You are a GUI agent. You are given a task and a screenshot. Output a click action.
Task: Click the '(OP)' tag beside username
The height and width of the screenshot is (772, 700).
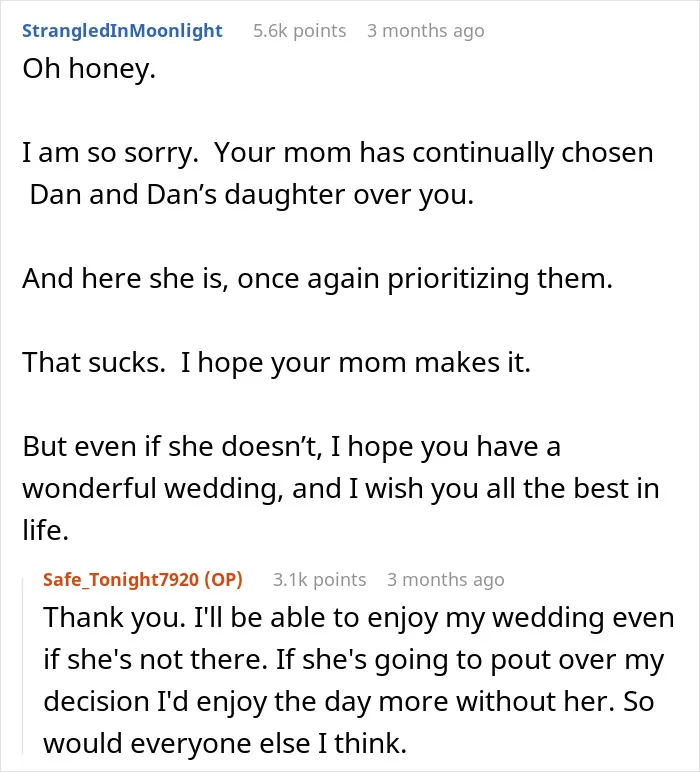(223, 579)
